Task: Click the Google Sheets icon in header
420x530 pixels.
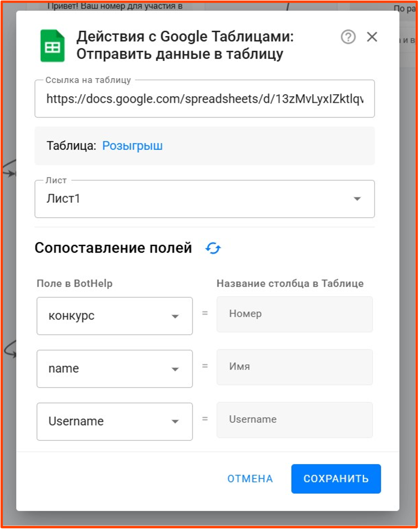Action: click(52, 46)
